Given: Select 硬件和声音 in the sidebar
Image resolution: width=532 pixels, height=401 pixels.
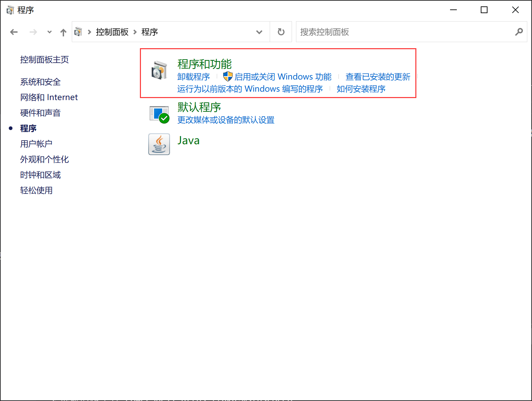Looking at the screenshot, I should click(40, 113).
